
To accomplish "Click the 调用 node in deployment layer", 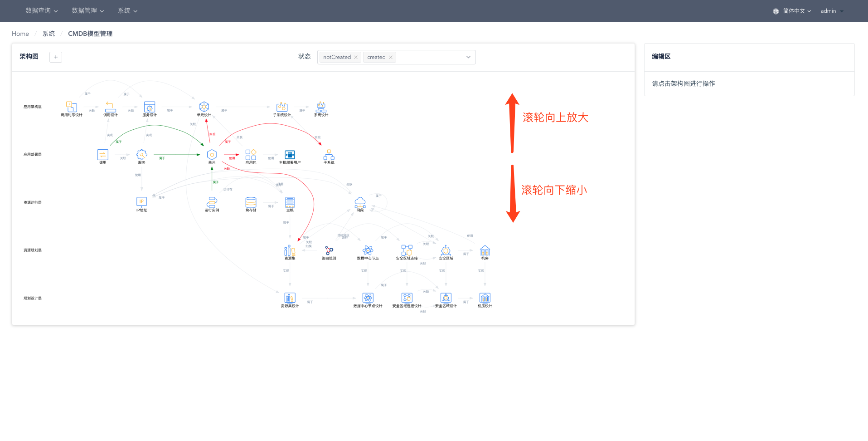I will tap(103, 155).
